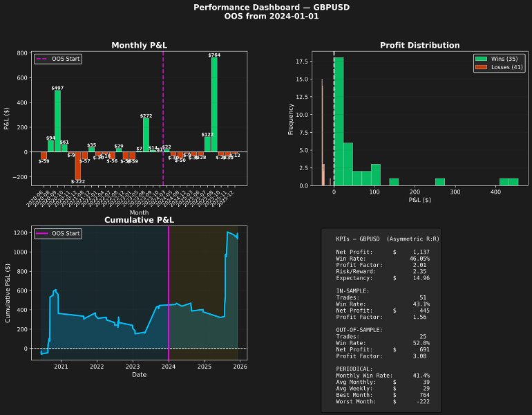
Task: Click the $497 green monthly bar
Action: coord(57,121)
